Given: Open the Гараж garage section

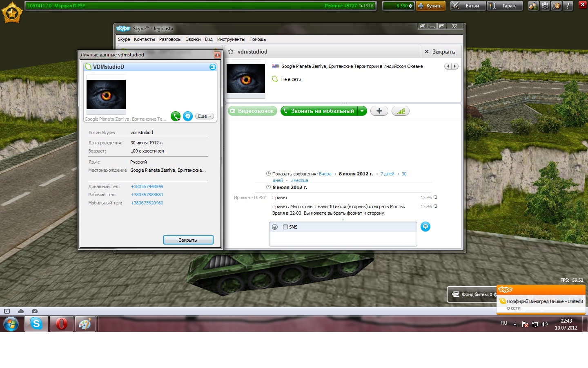Looking at the screenshot, I should [x=505, y=6].
